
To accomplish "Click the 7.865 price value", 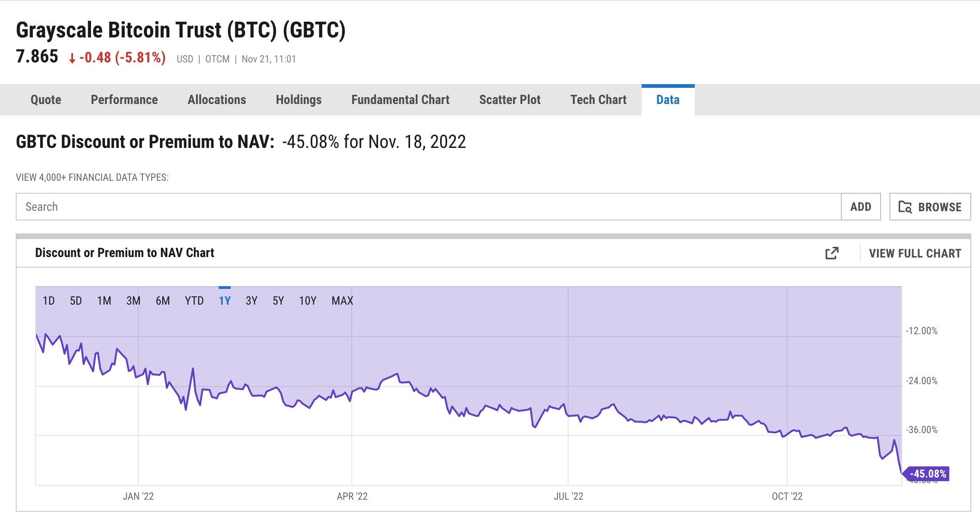I will tap(37, 57).
